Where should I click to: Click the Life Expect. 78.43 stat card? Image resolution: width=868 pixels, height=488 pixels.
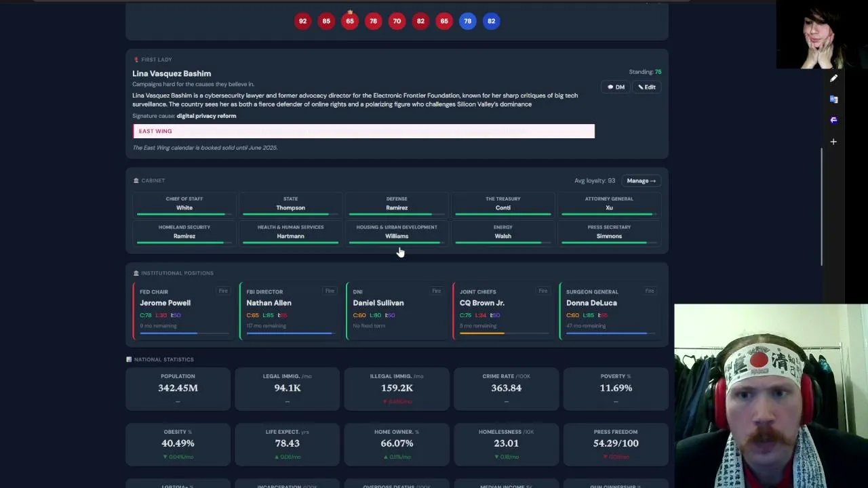click(x=287, y=445)
